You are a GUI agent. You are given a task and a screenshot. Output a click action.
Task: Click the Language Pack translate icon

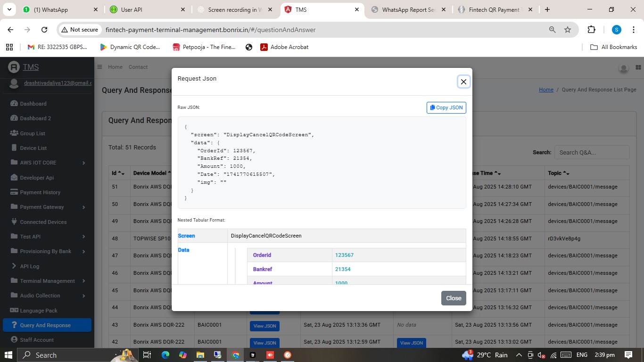coord(14,310)
